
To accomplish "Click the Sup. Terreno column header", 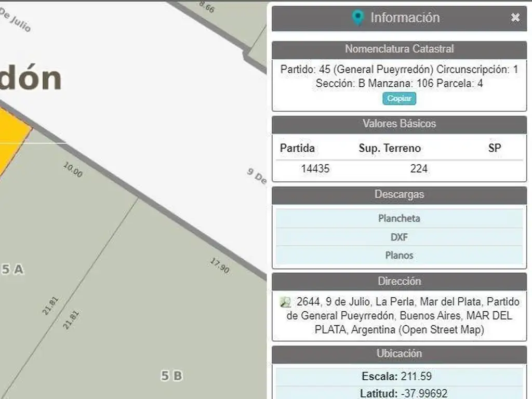I will click(390, 148).
